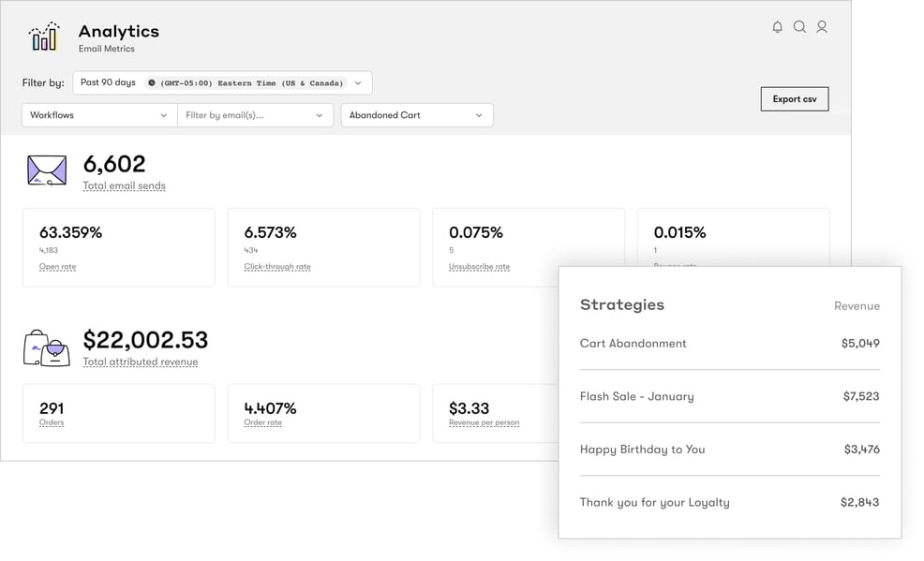Open the Total email sends link
This screenshot has height=561, width=924.
[123, 185]
